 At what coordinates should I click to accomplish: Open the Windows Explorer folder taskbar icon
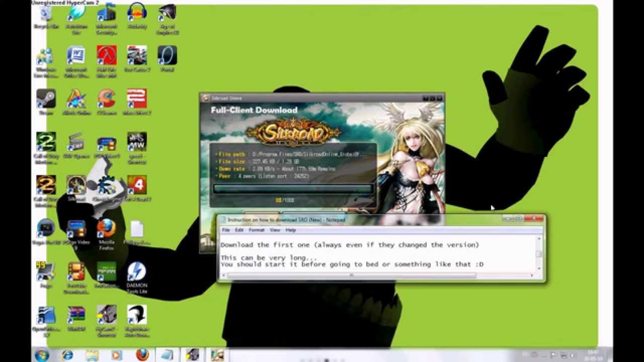coord(92,355)
